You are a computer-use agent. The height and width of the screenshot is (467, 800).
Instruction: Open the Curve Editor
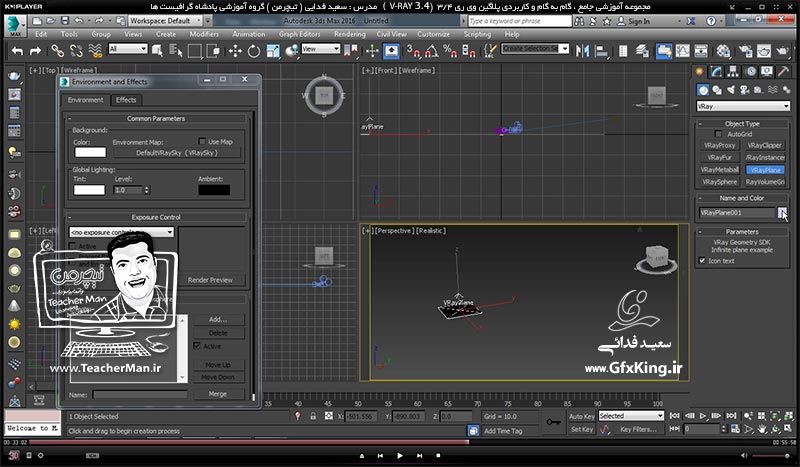682,51
